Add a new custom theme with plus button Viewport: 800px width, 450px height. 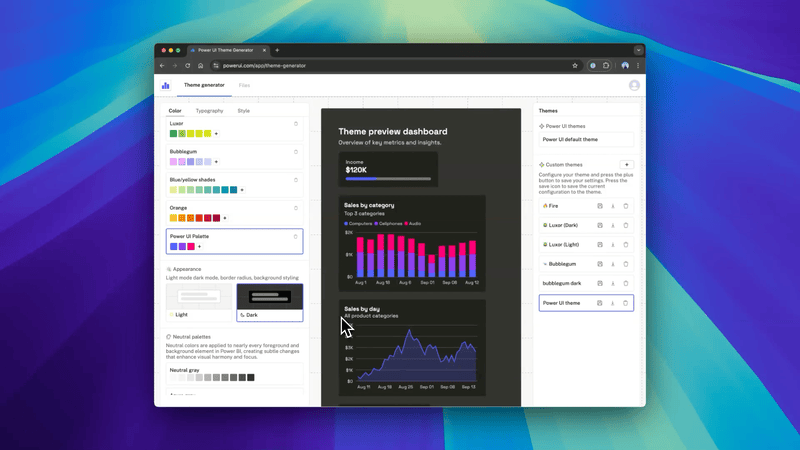(x=627, y=165)
